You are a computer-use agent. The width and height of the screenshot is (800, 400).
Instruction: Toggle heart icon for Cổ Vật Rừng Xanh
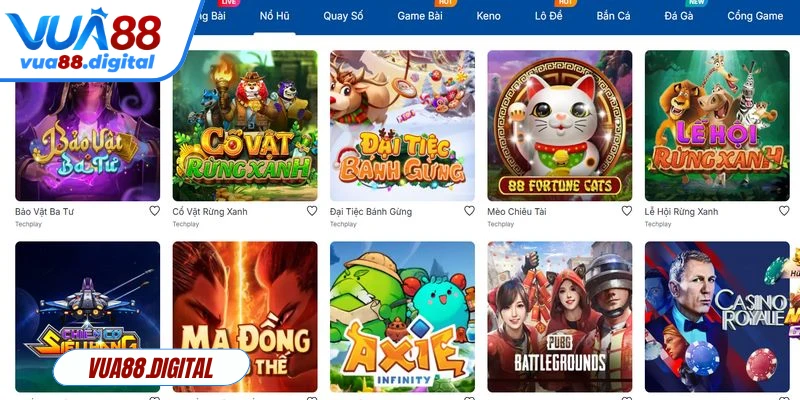pos(312,211)
